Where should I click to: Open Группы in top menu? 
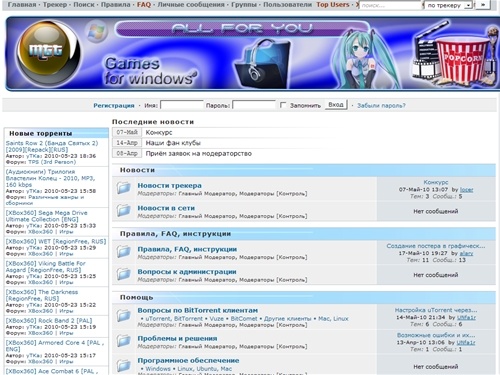[x=244, y=5]
